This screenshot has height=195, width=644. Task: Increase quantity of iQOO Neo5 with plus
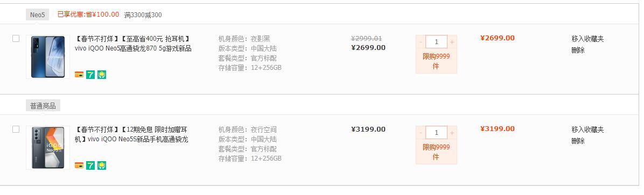[x=452, y=42]
